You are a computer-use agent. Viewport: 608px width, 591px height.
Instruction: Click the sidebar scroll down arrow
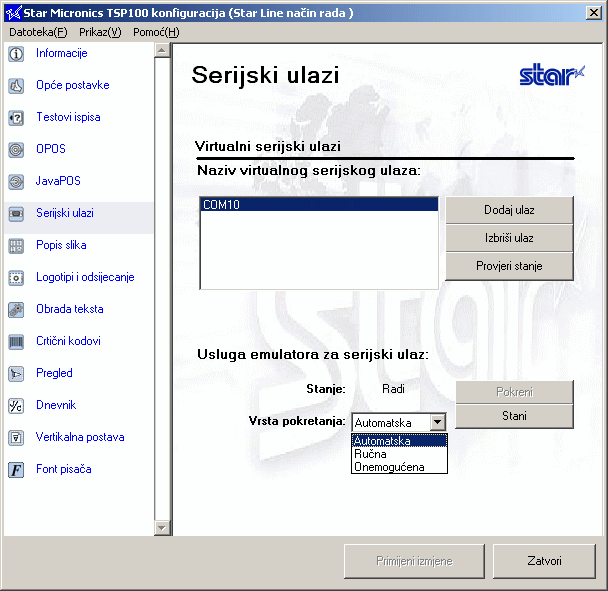click(x=162, y=528)
